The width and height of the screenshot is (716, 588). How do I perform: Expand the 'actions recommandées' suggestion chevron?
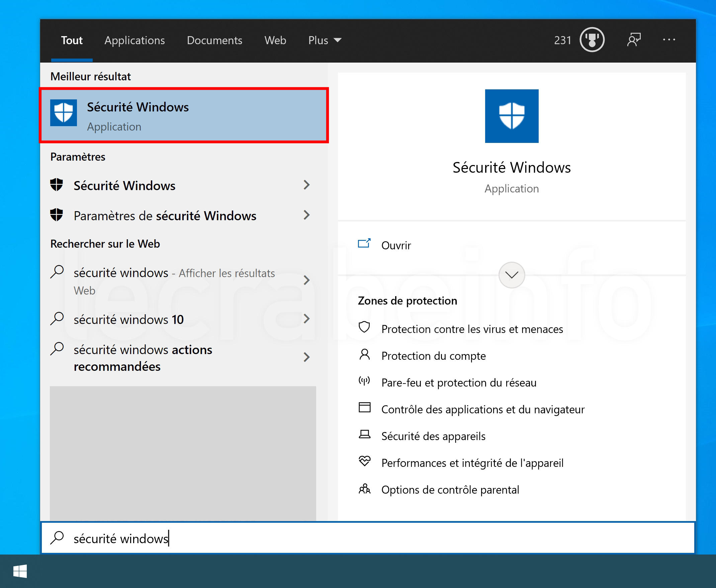tap(307, 357)
